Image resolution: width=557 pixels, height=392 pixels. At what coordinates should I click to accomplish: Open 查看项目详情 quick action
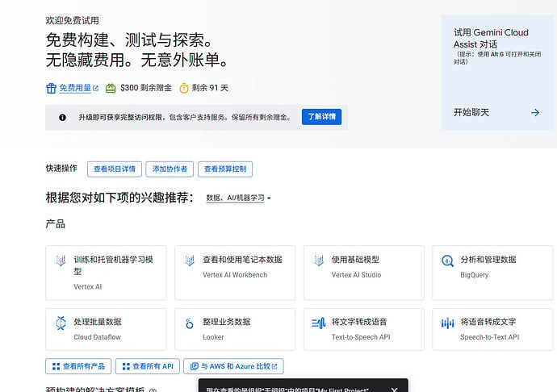(115, 169)
